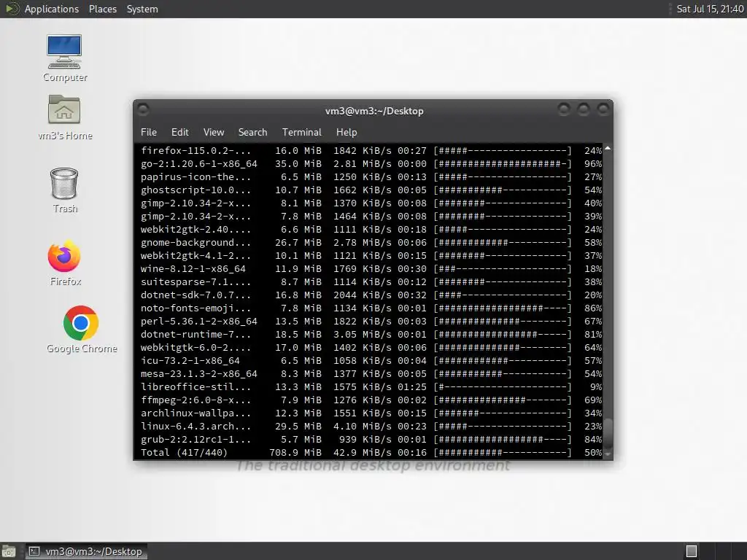Open vm3's Home folder icon

pos(64,117)
